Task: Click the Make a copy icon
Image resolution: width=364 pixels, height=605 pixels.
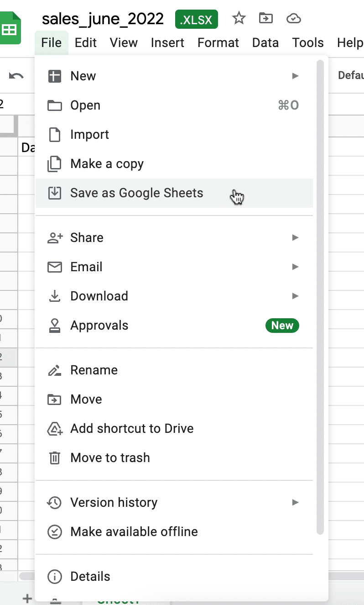Action: 55,163
